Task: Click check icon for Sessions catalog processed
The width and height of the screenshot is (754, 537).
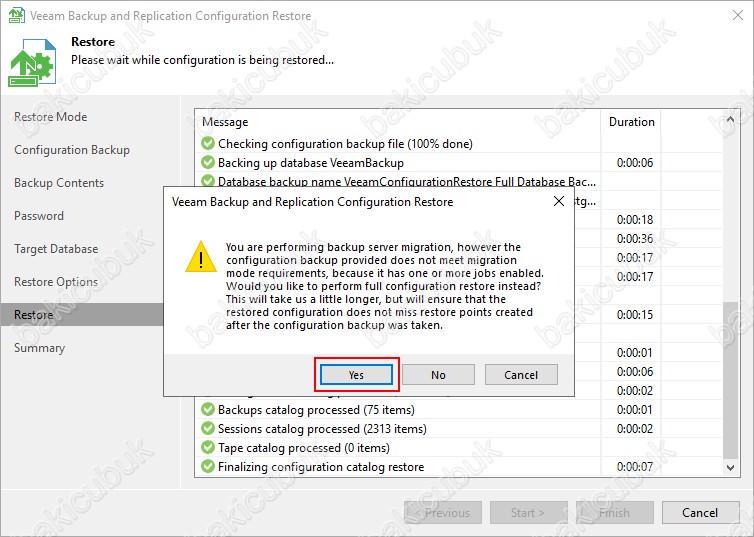Action: (x=208, y=428)
